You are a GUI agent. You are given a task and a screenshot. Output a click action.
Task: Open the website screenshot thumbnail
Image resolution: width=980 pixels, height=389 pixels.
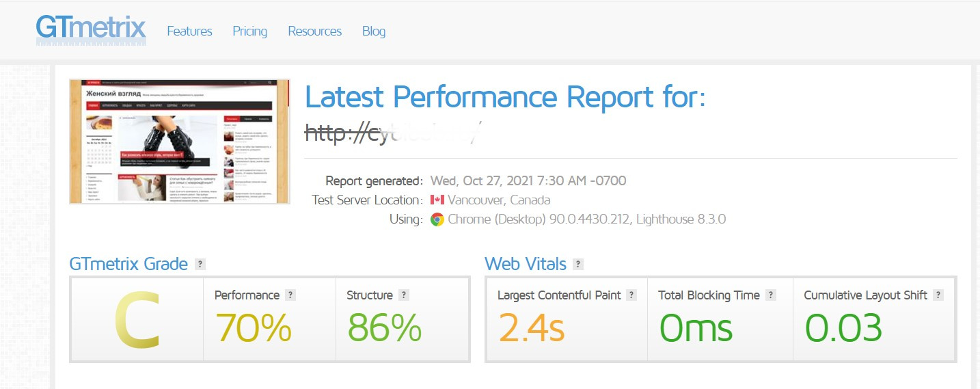click(180, 142)
